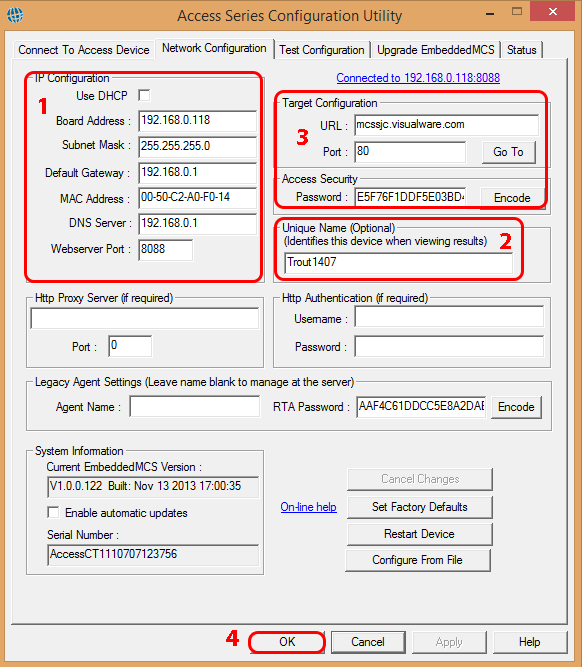Open the Test Configuration tab
The width and height of the screenshot is (582, 667).
tap(322, 50)
